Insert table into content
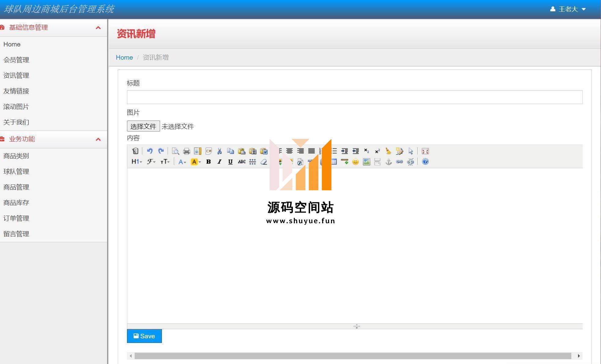601x364 pixels. (334, 162)
